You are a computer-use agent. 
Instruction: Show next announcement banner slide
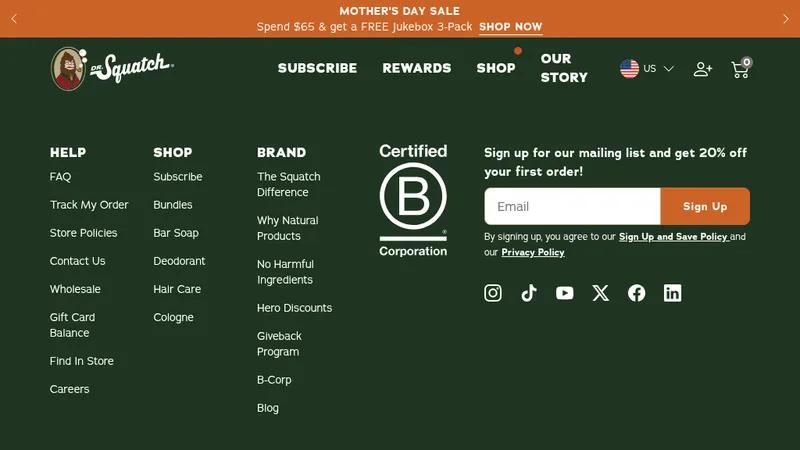tap(786, 19)
